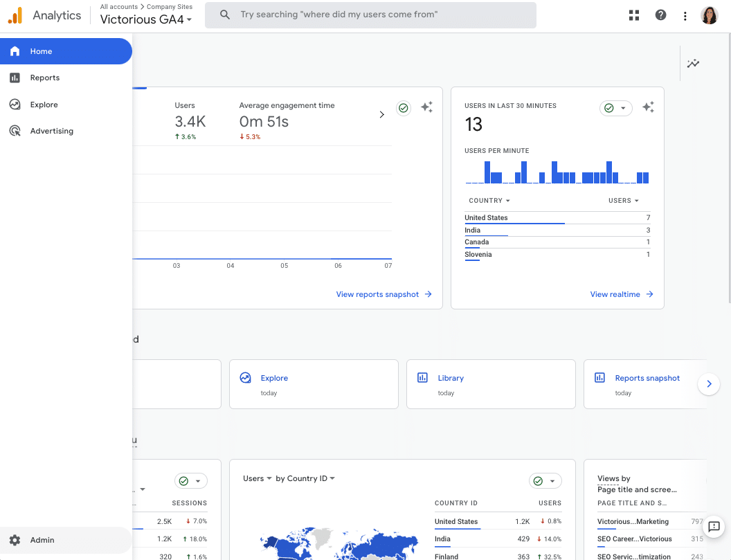
Task: Click the Admin gear icon
Action: (15, 540)
